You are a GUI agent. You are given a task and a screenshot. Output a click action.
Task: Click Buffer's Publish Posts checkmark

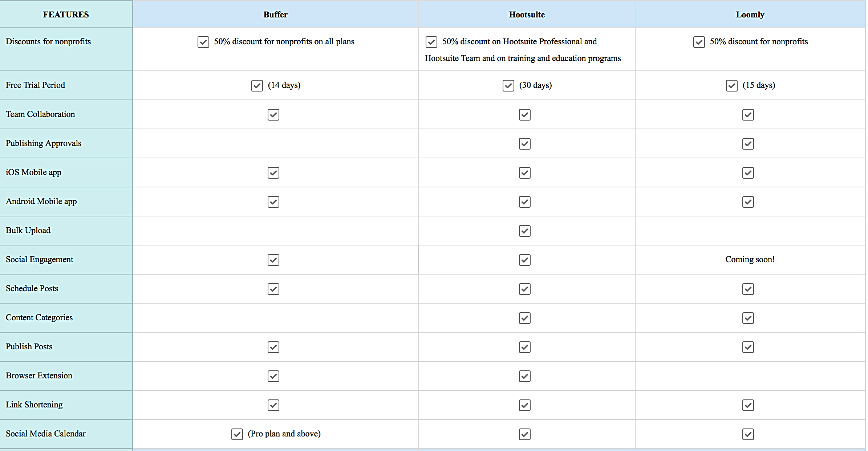pyautogui.click(x=273, y=347)
